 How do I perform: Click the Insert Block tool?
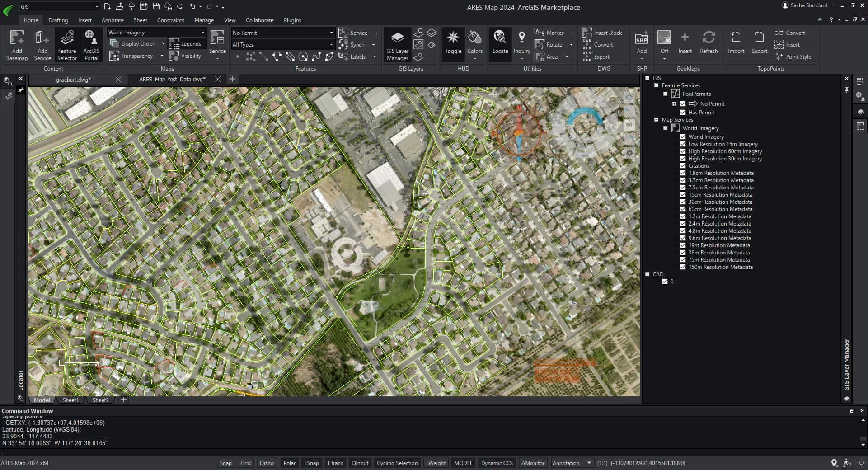pyautogui.click(x=602, y=33)
